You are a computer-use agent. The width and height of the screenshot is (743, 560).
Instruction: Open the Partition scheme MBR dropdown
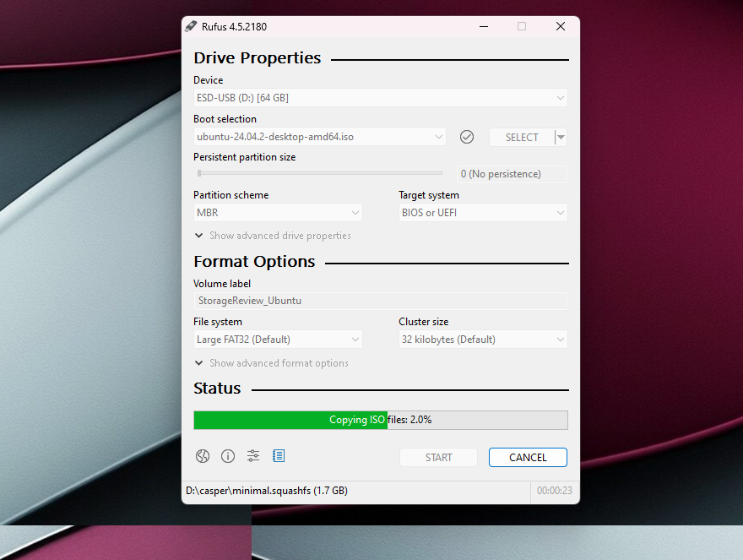click(278, 213)
